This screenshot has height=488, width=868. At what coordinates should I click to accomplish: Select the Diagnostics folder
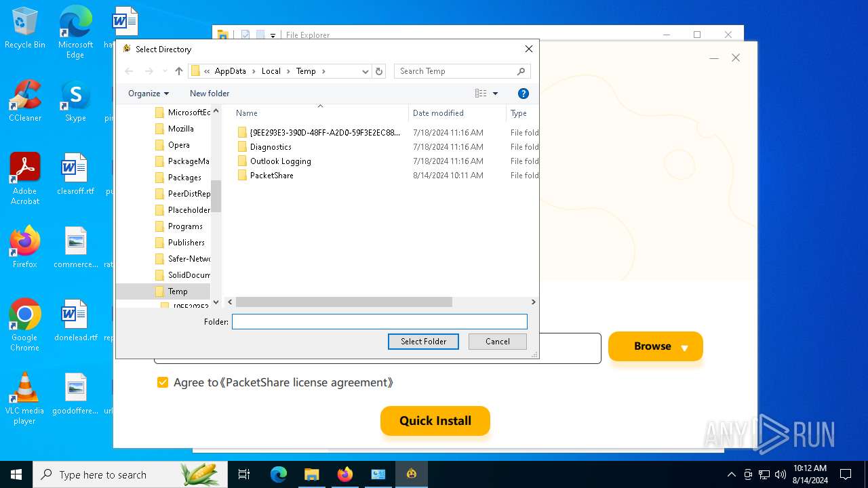pos(271,147)
